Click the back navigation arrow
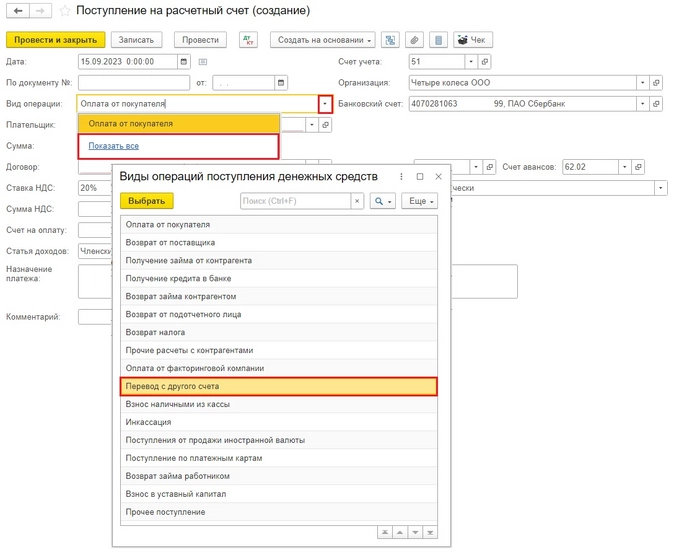The image size is (674, 555). click(x=18, y=11)
